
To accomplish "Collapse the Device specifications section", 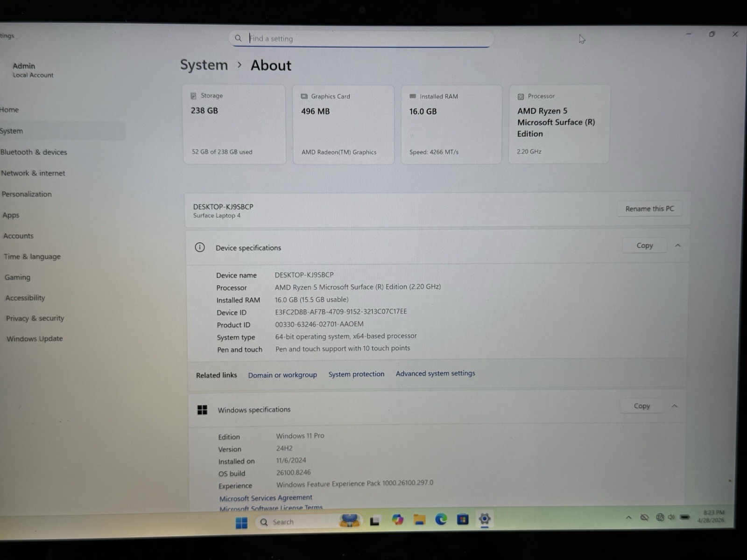I will pyautogui.click(x=677, y=245).
